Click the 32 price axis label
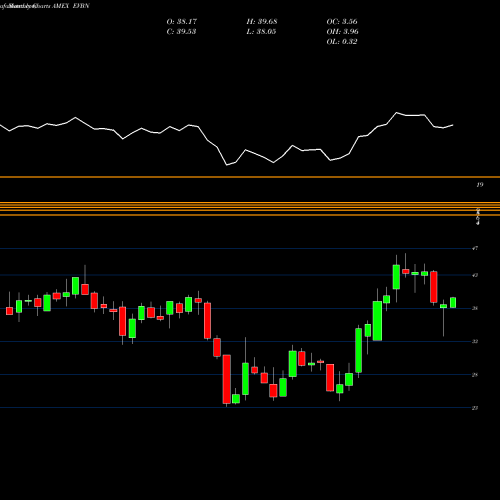Image resolution: width=500 pixels, height=500 pixels. [475, 341]
